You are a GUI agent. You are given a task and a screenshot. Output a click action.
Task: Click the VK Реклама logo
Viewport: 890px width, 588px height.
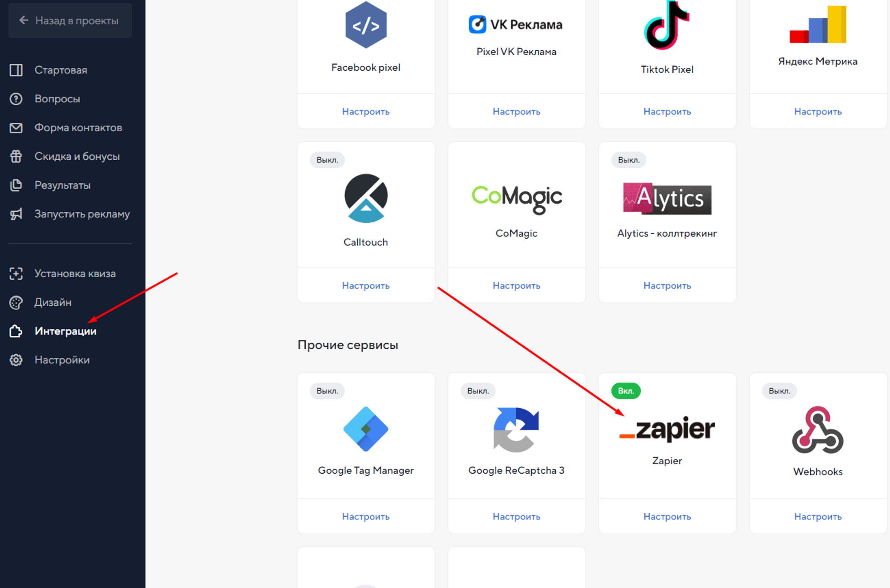[516, 24]
